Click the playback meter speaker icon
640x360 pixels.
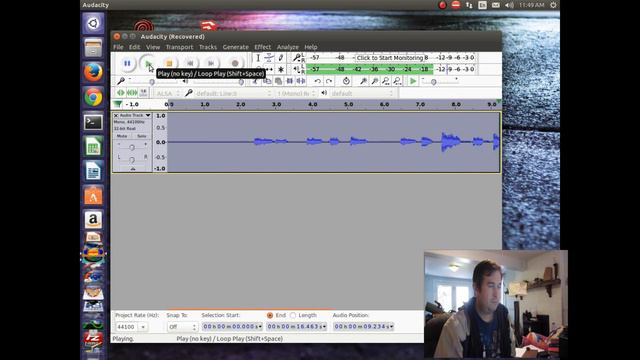pyautogui.click(x=297, y=69)
